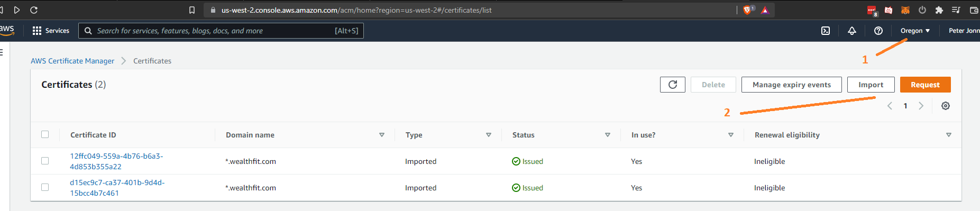Focus the AWS services search field

[221, 31]
